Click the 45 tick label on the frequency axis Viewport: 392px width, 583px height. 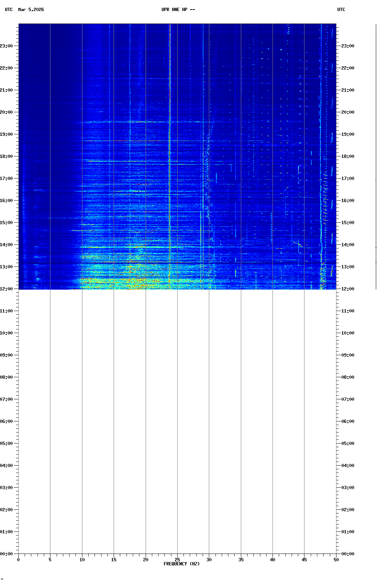coord(304,560)
